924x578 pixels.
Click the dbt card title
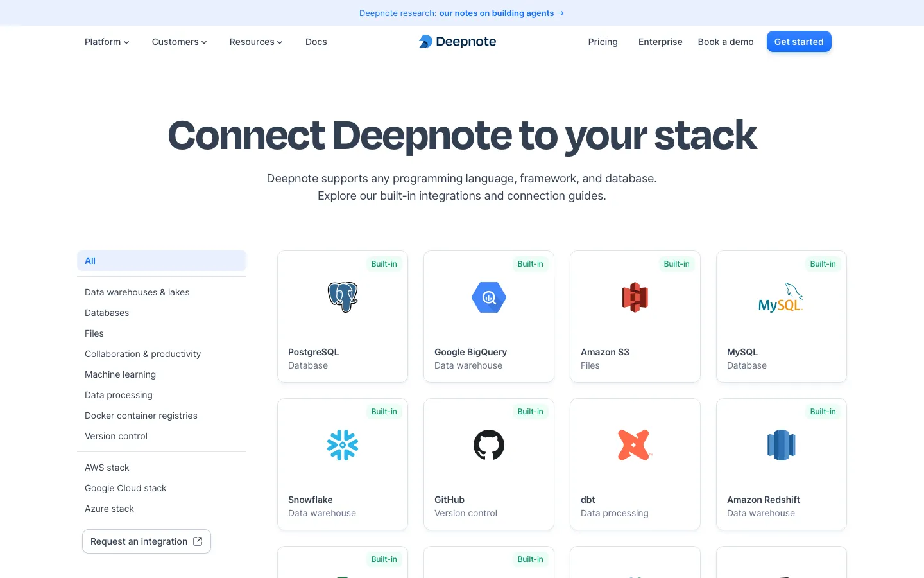(x=588, y=500)
